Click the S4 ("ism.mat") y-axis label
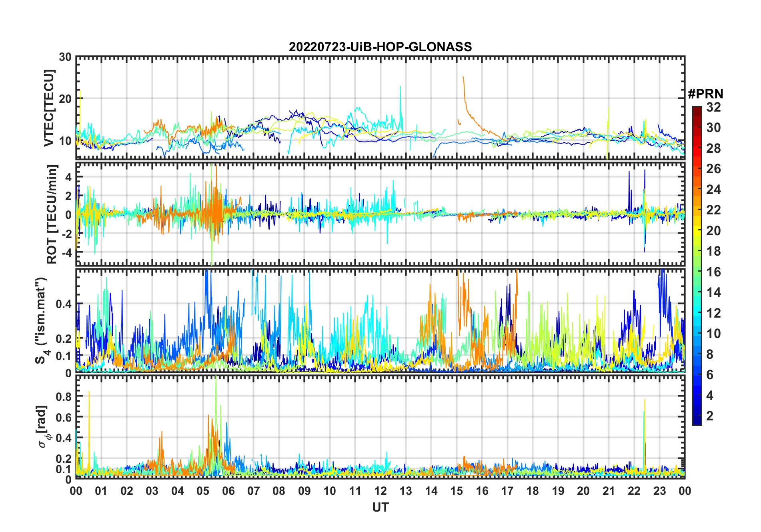 coord(42,320)
